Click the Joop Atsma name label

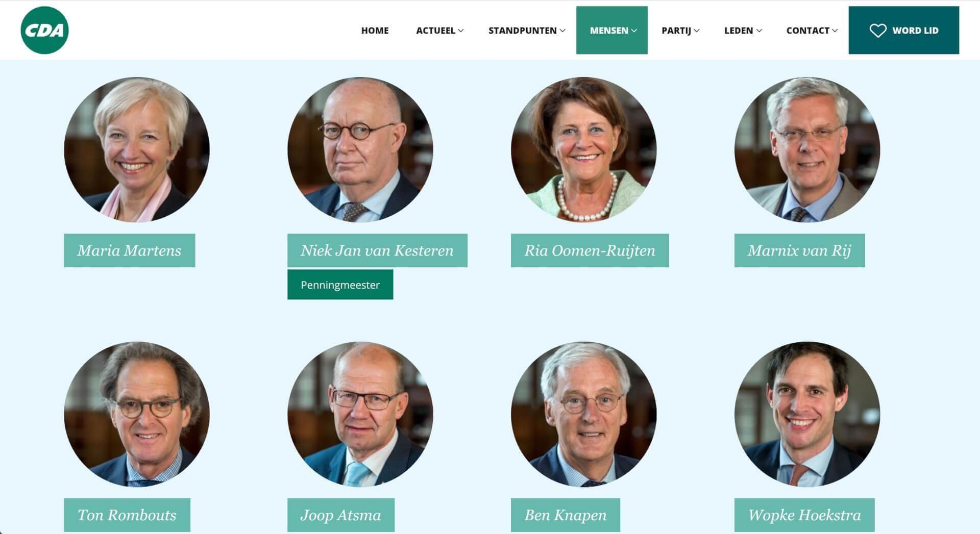tap(341, 515)
